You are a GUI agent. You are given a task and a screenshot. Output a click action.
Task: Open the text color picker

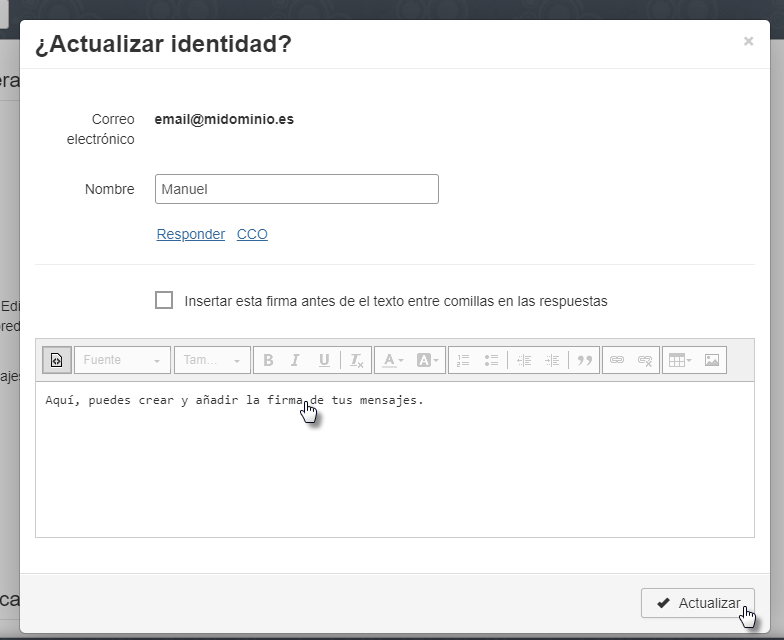pyautogui.click(x=393, y=360)
